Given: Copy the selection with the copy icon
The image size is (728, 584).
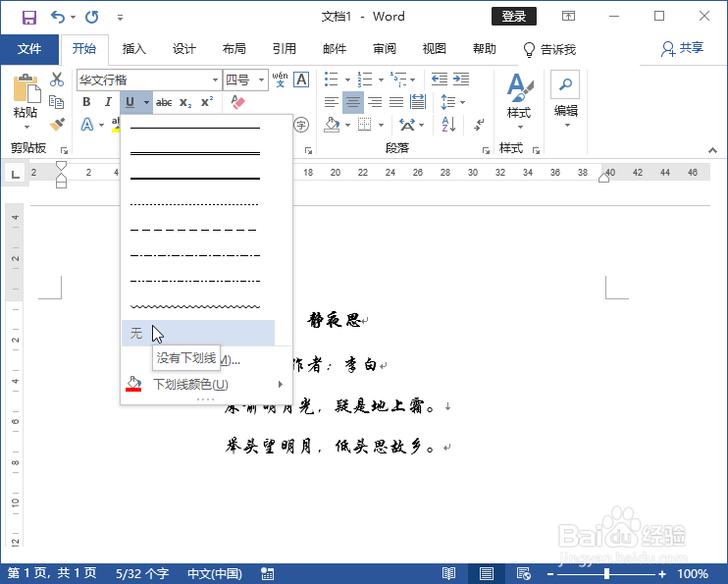Looking at the screenshot, I should pyautogui.click(x=57, y=102).
